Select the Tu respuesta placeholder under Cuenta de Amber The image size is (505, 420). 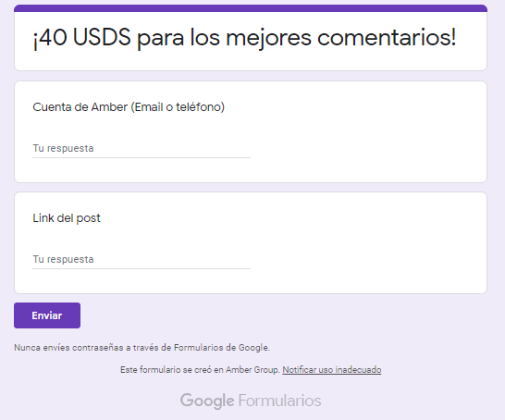[63, 149]
